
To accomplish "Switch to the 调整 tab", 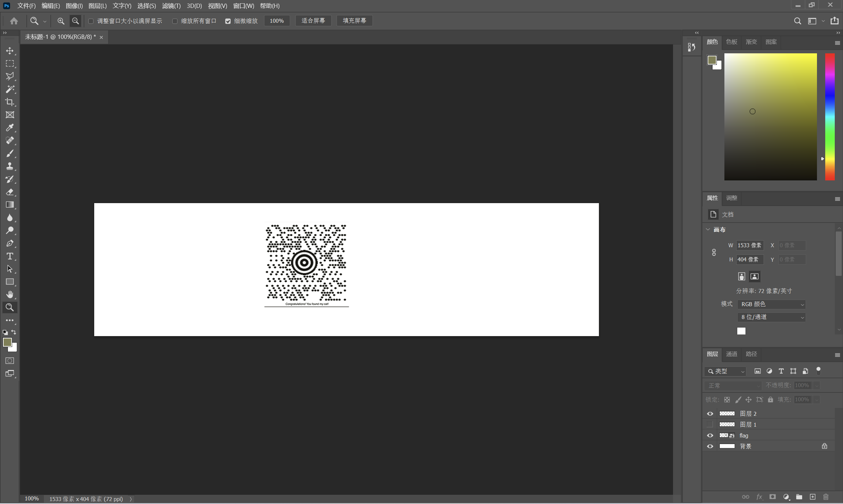I will point(732,198).
